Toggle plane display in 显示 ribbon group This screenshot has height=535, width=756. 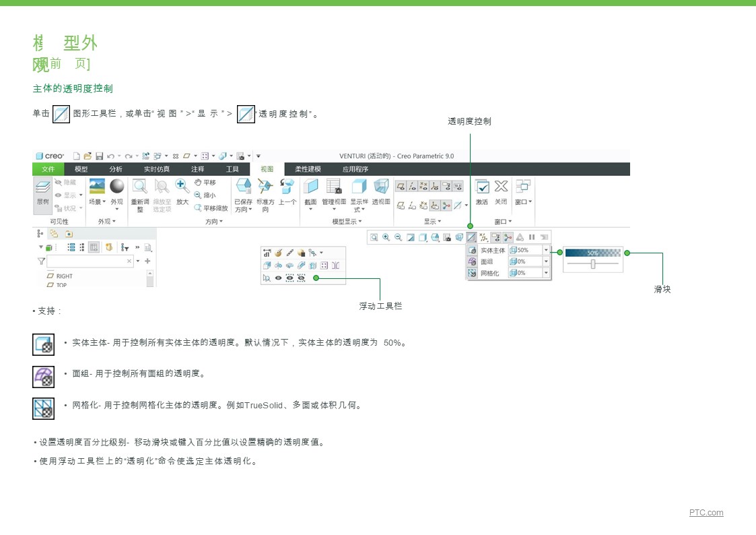pyautogui.click(x=401, y=186)
